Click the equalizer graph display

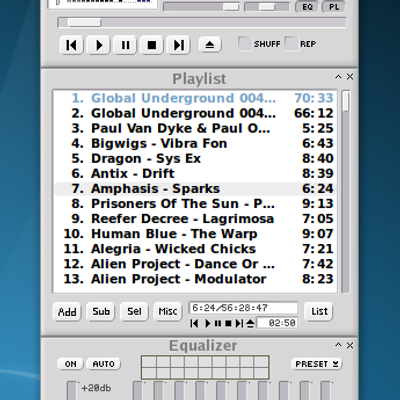tap(205, 367)
